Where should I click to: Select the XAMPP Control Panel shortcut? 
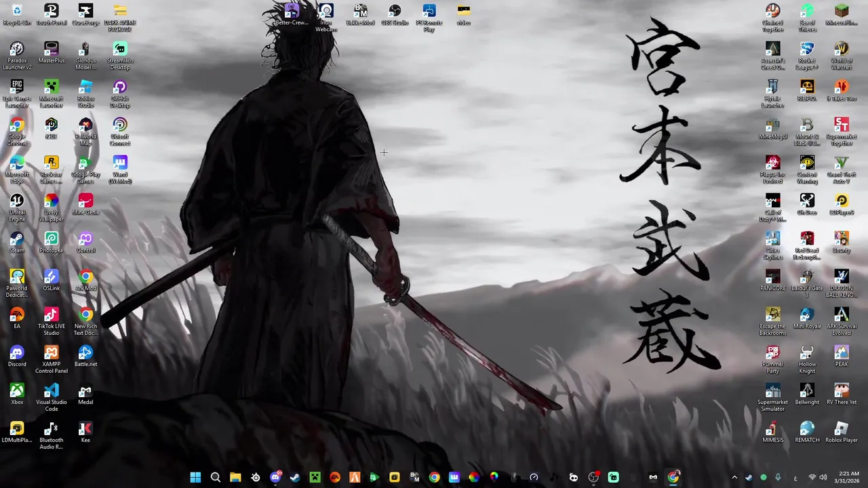[52, 359]
